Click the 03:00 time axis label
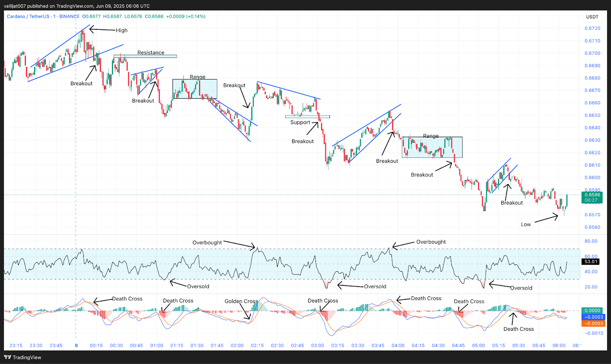611x364 pixels. pyautogui.click(x=318, y=346)
